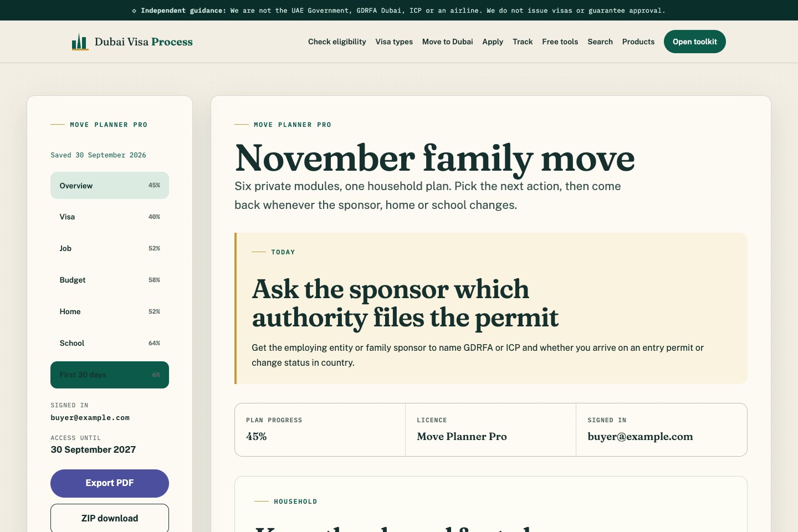Click the HOUSEHOLD section label
Viewport: 798px width, 532px height.
pyautogui.click(x=295, y=502)
